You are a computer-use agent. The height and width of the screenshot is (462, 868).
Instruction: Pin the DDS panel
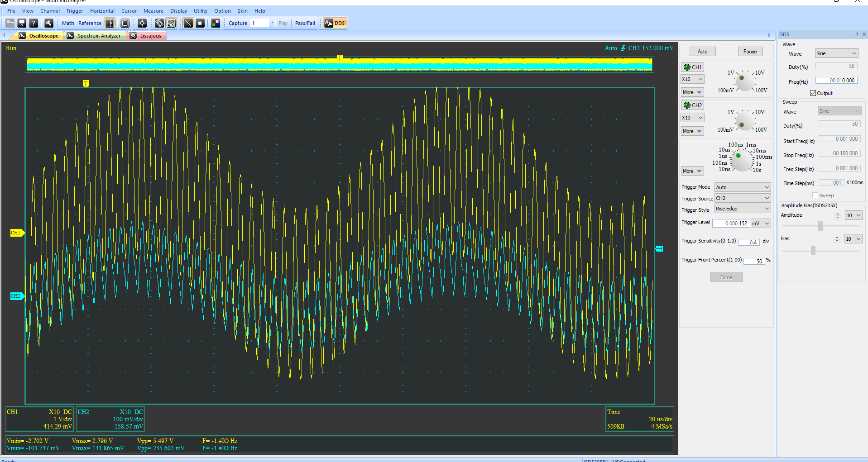pyautogui.click(x=857, y=34)
